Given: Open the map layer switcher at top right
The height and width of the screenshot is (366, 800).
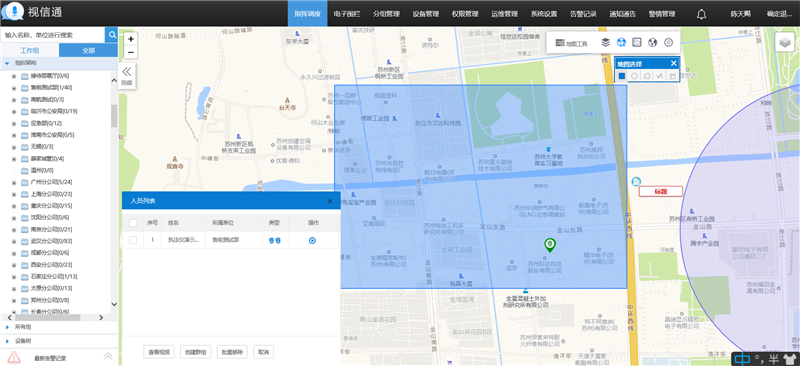Looking at the screenshot, I should [x=784, y=43].
